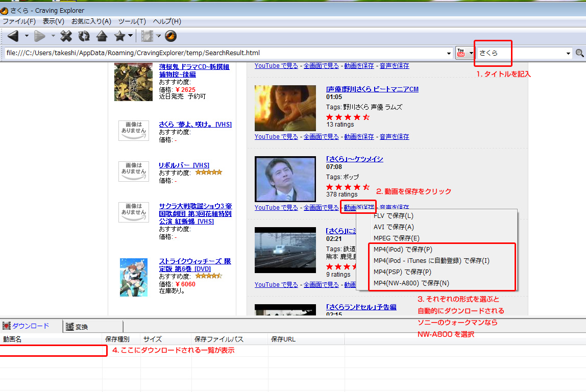
Task: Click the Forward navigation arrow
Action: point(40,36)
